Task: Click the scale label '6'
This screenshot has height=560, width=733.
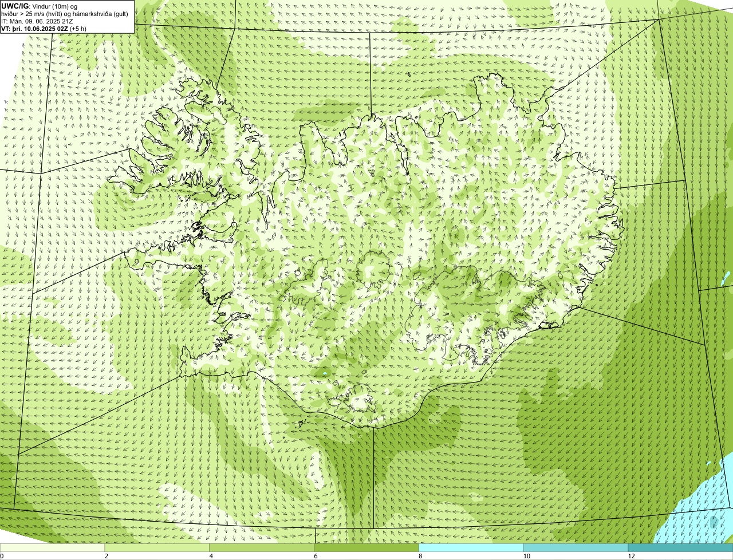Action: (x=316, y=556)
